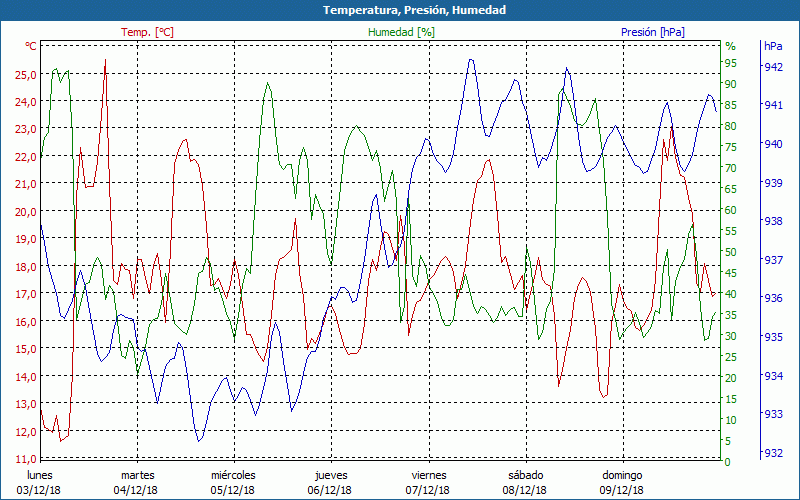
Task: Click the 941 hPa pressure axis value
Action: [773, 105]
